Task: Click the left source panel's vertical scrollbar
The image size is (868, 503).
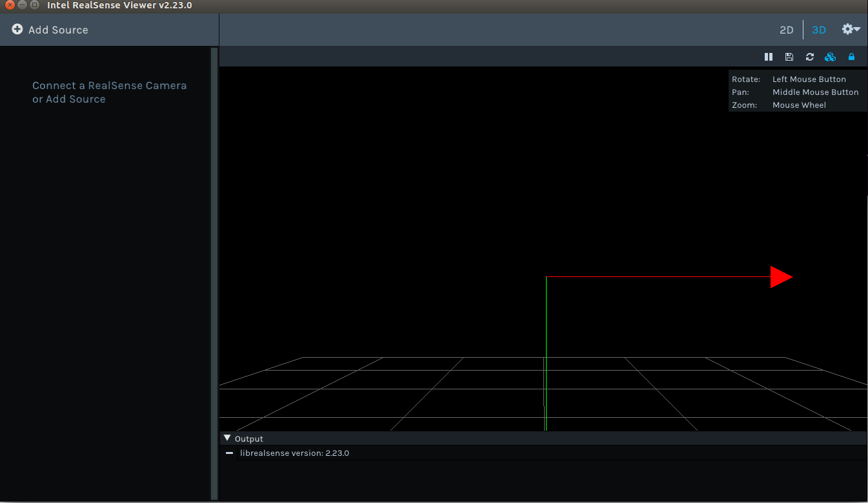Action: coord(214,273)
